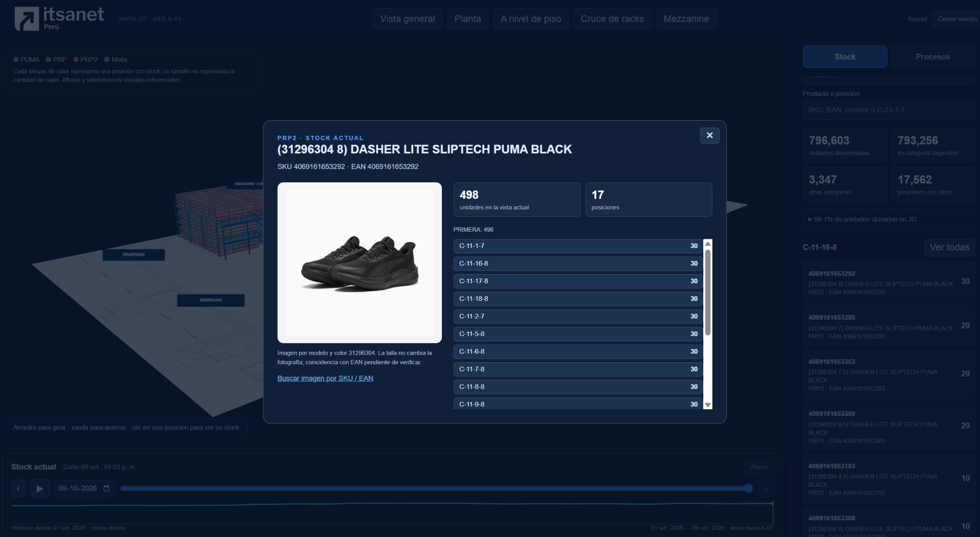Select position row C-11-6-8
Screen dimensions: 980x537
(578, 352)
